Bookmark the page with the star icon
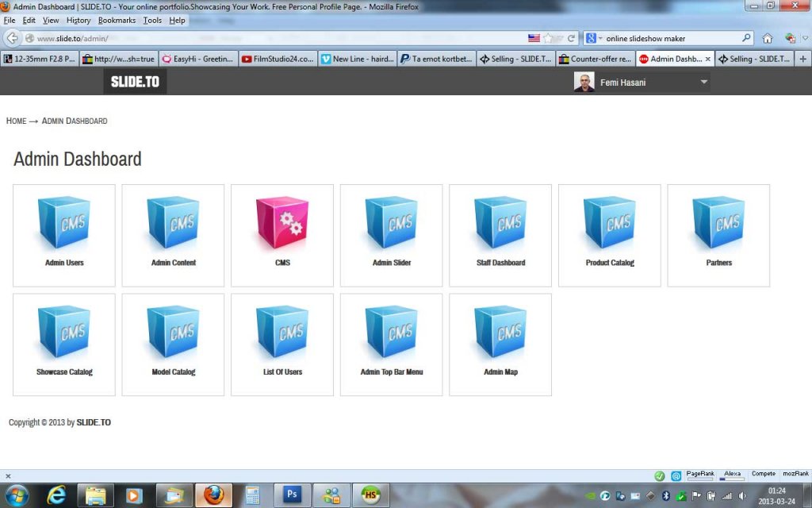This screenshot has height=508, width=812. (549, 38)
